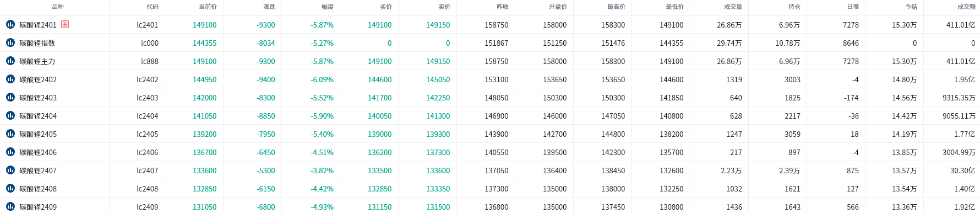
Task: Open the 碳酸锂2405 contract link
Action: pos(38,134)
